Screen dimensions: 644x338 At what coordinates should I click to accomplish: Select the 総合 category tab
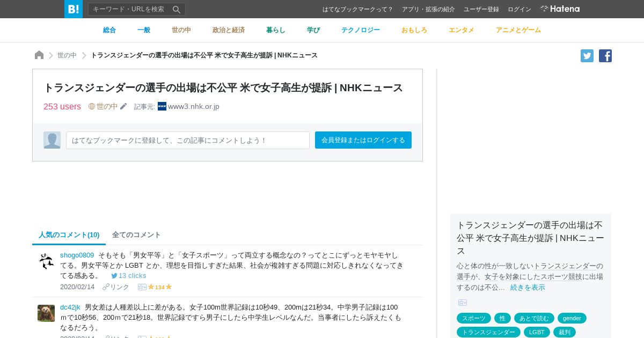point(109,30)
